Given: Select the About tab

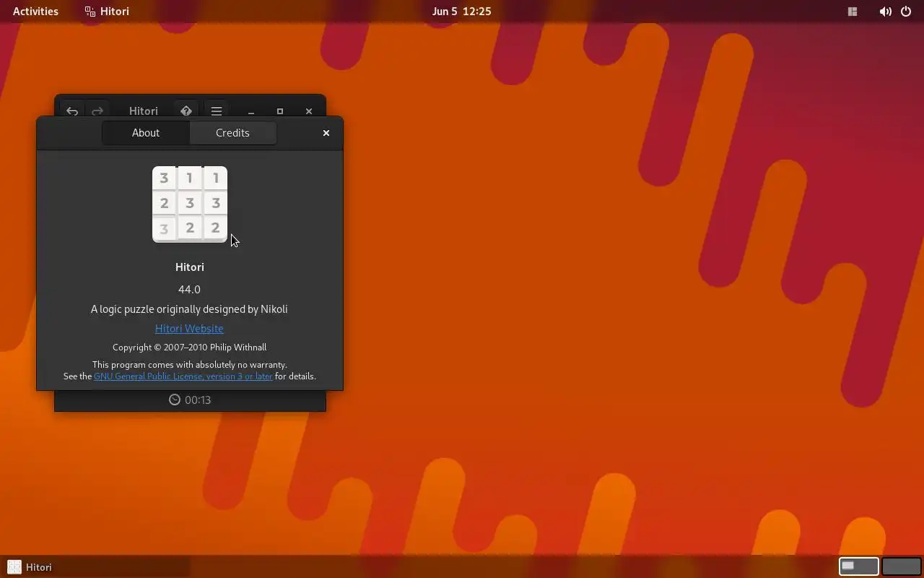Looking at the screenshot, I should pos(146,133).
